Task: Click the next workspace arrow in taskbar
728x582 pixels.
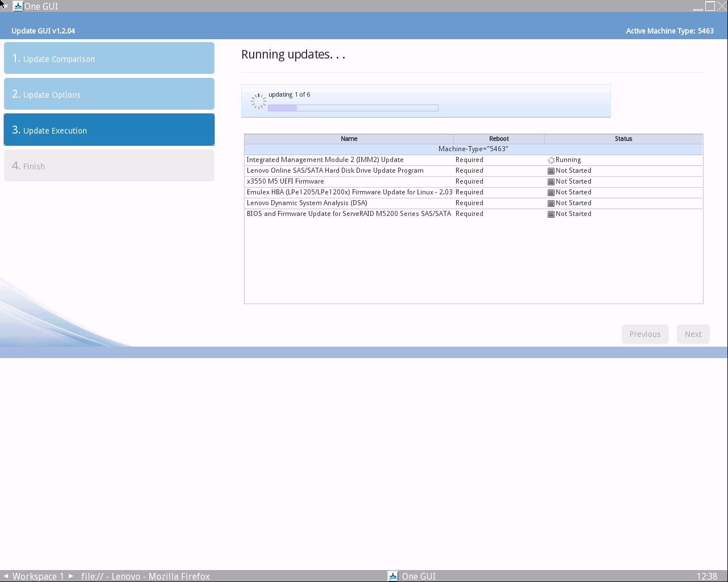Action: 71,576
